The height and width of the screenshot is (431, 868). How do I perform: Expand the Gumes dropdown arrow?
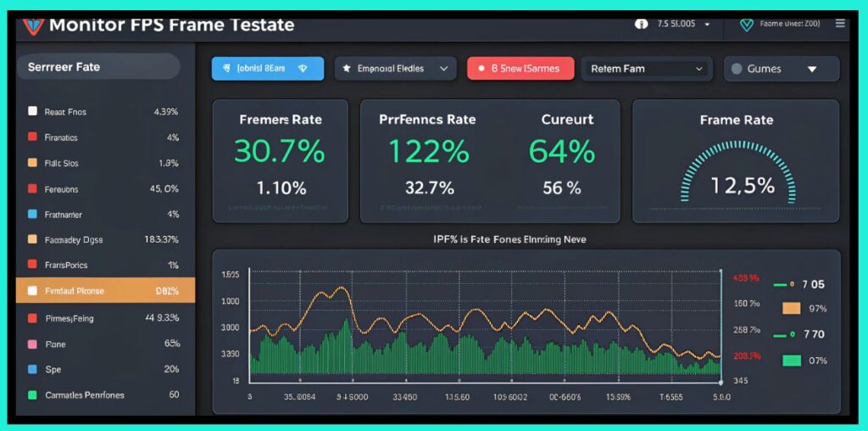[x=812, y=69]
